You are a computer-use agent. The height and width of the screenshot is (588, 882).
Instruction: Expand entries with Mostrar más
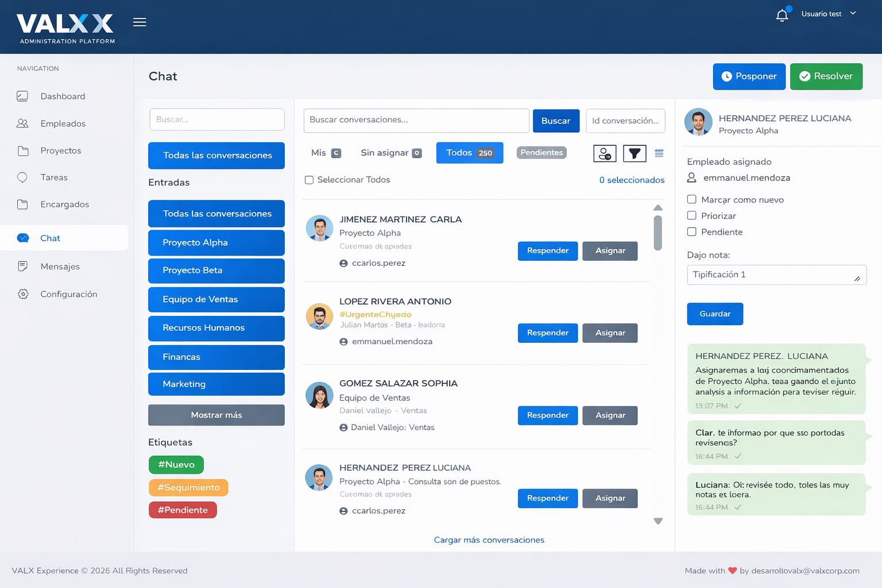[216, 415]
